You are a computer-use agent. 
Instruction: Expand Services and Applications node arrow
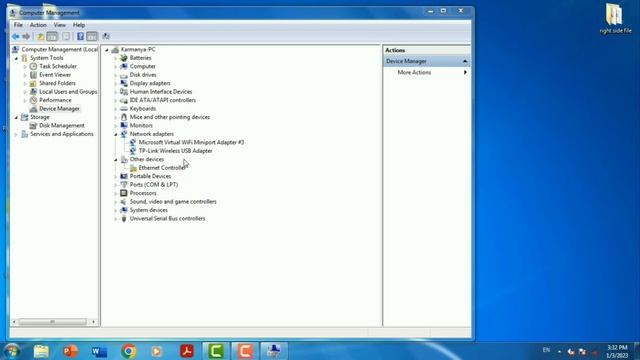pos(16,134)
